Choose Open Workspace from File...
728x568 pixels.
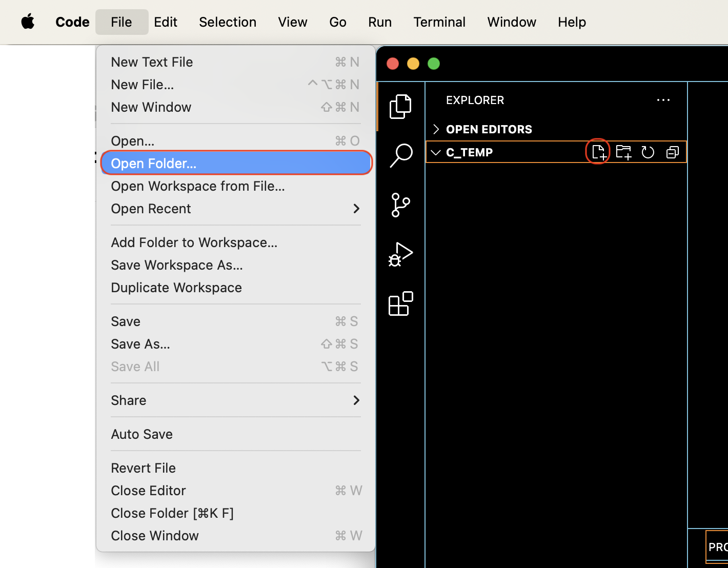tap(236, 186)
